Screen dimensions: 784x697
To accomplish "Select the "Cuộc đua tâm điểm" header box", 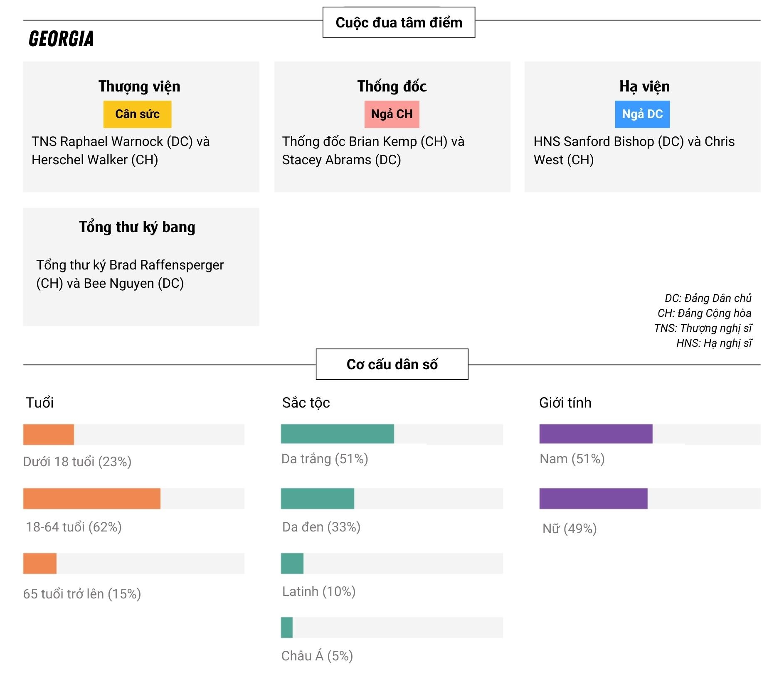I will click(399, 22).
